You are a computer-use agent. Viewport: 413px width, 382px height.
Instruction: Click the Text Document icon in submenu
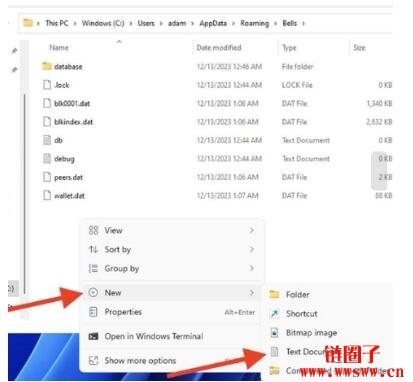(x=274, y=351)
